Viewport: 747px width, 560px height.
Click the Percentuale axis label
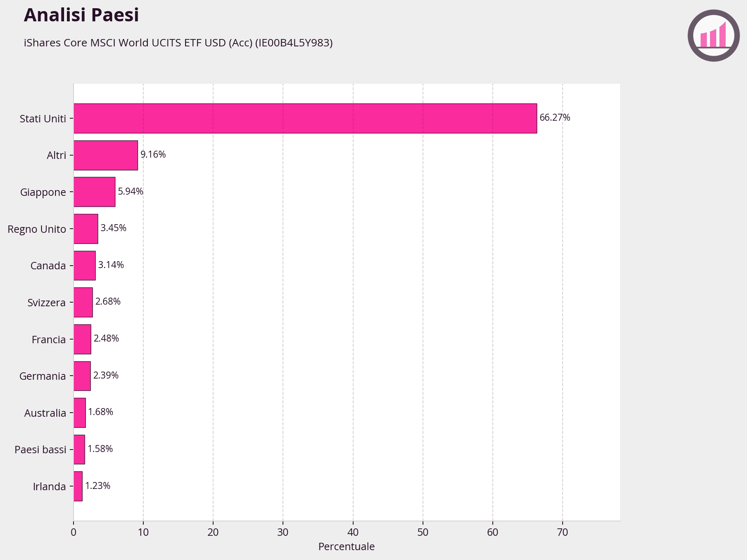click(346, 546)
